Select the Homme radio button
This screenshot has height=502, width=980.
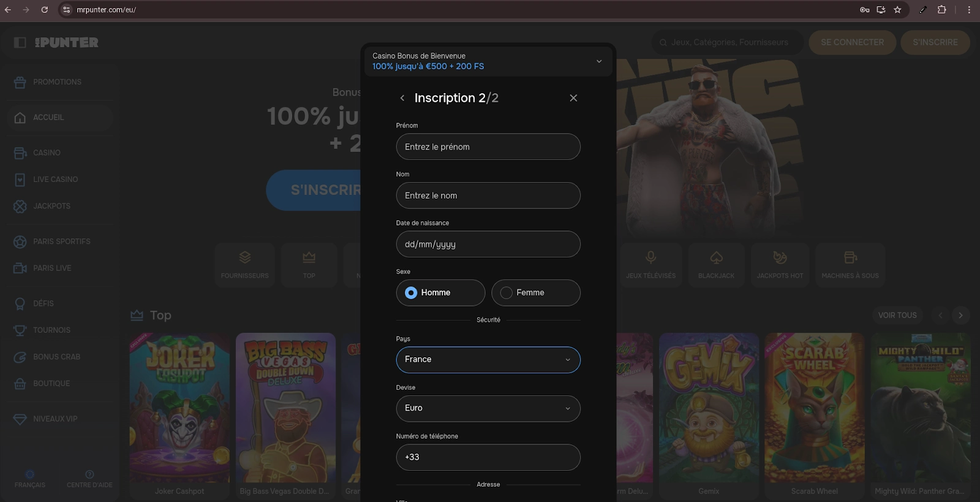point(412,293)
